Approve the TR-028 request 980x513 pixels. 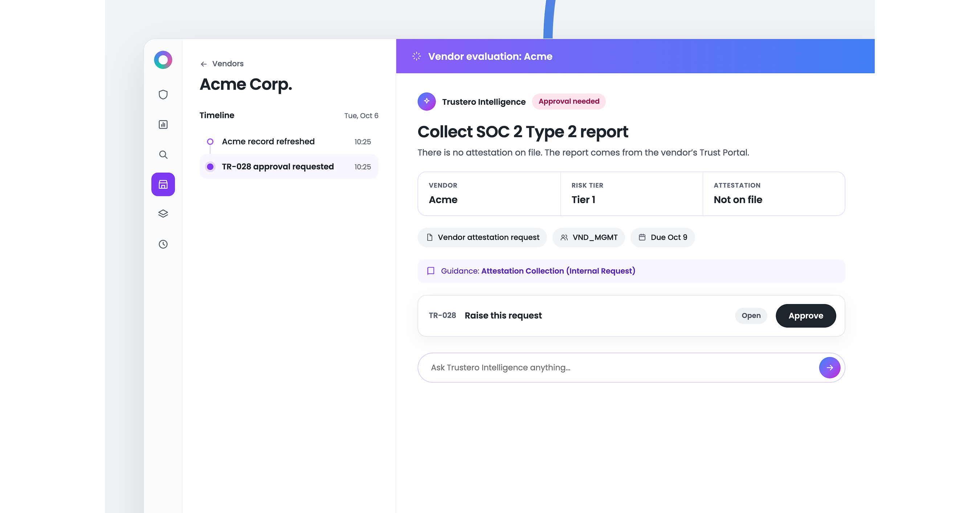point(806,316)
